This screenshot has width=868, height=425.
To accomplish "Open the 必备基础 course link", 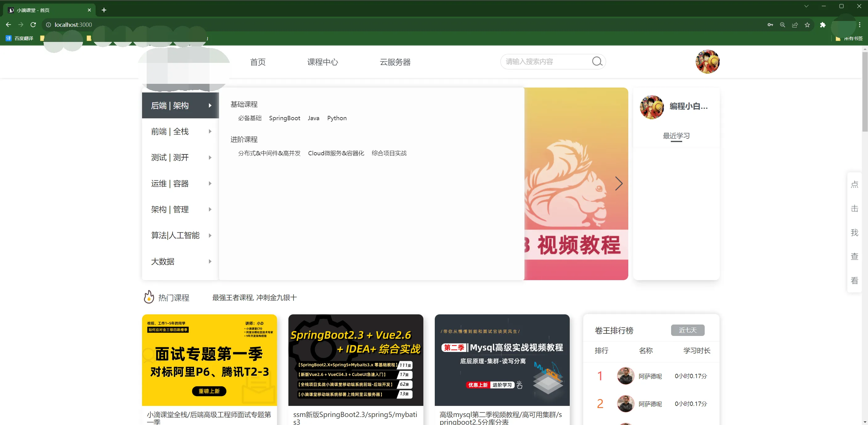I will click(x=250, y=118).
